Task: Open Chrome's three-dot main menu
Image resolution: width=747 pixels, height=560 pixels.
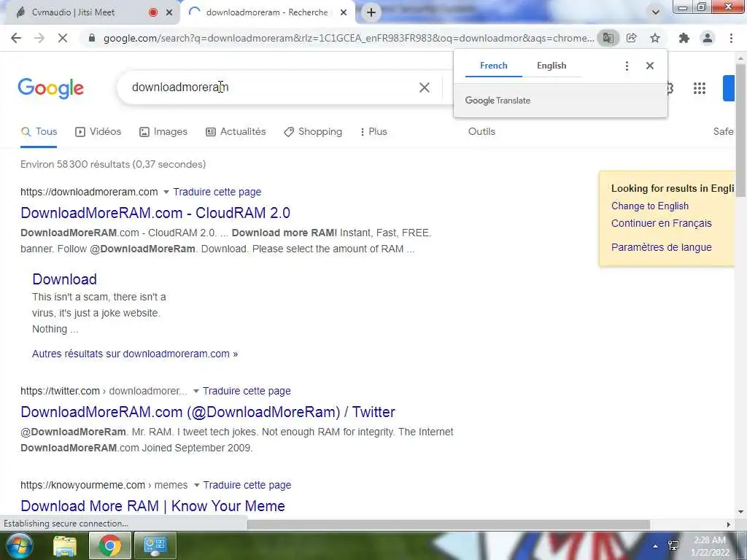Action: [x=731, y=38]
